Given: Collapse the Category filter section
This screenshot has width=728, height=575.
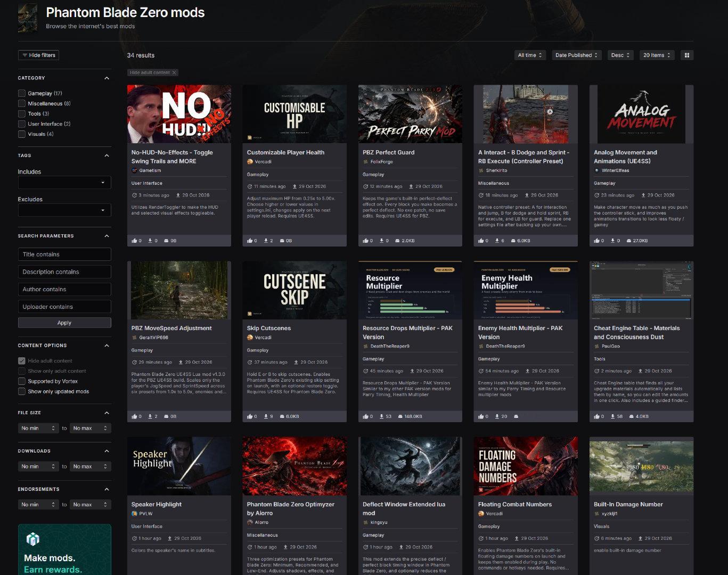Looking at the screenshot, I should click(x=107, y=78).
